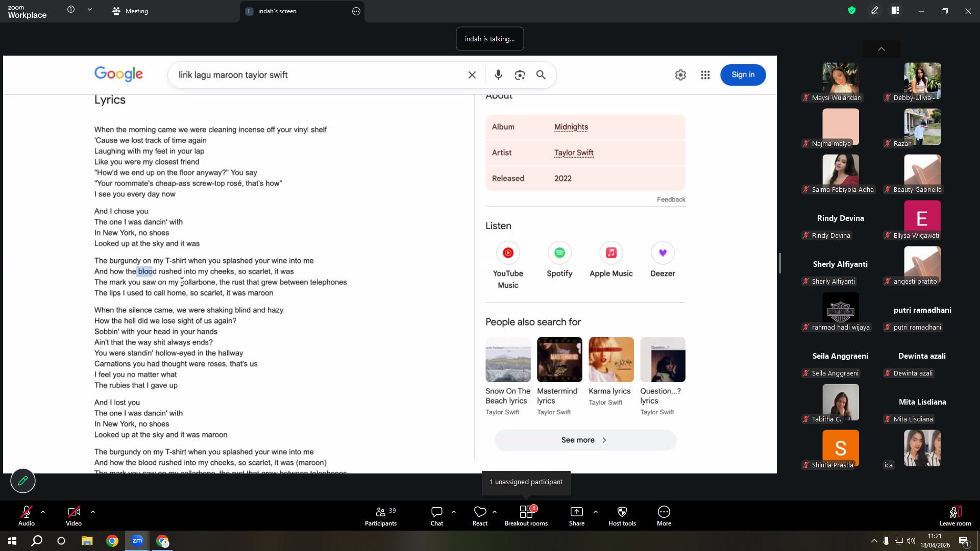The width and height of the screenshot is (980, 551).
Task: Select Shintia Prastia's avatar tile
Action: pyautogui.click(x=841, y=448)
